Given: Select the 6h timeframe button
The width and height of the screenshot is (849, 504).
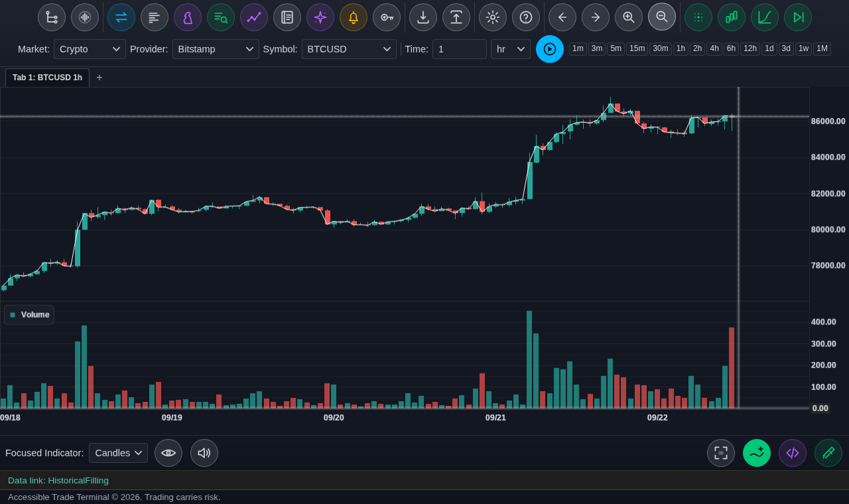Looking at the screenshot, I should pos(731,48).
